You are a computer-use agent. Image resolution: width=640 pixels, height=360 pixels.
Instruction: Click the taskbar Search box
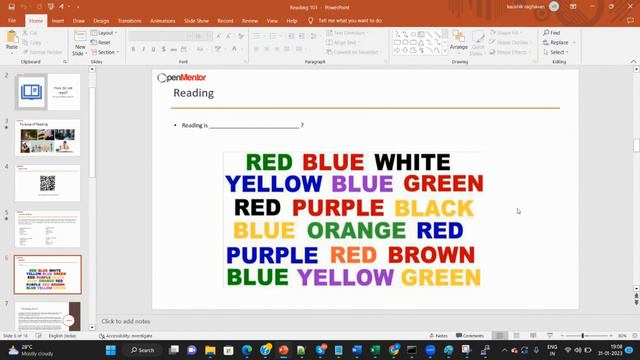click(x=143, y=350)
